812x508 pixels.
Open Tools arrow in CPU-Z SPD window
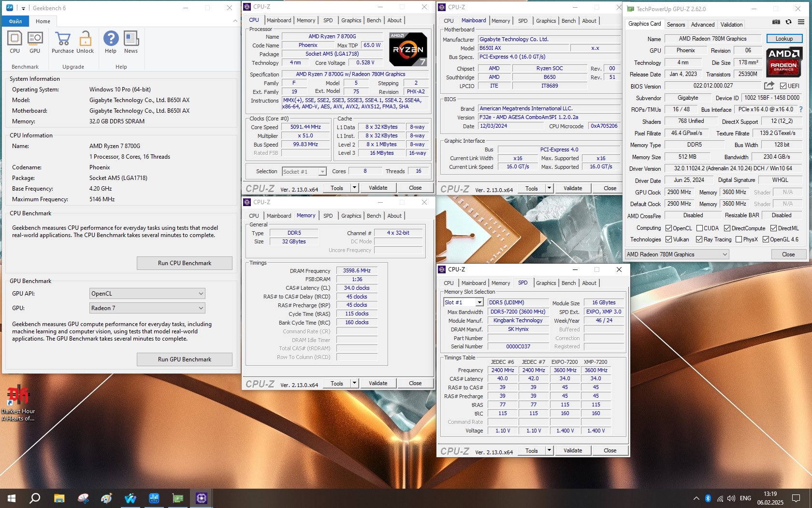(x=549, y=450)
